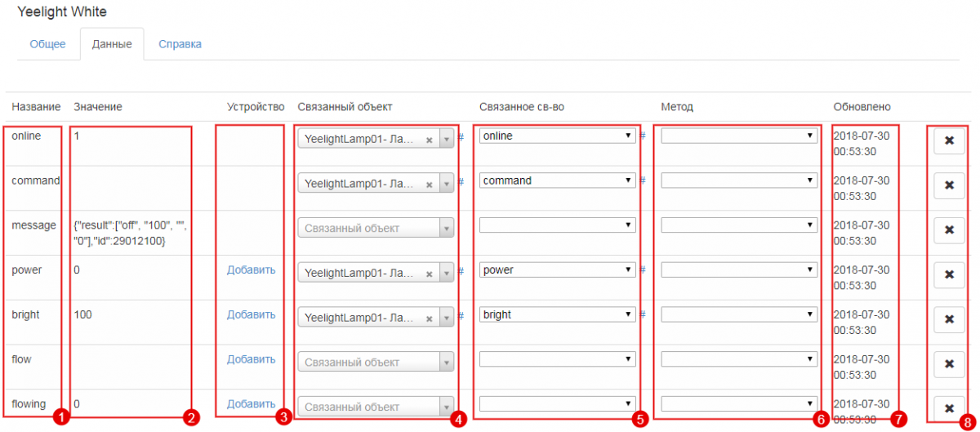Click the value 100 in bright row
The image size is (980, 432).
(82, 314)
